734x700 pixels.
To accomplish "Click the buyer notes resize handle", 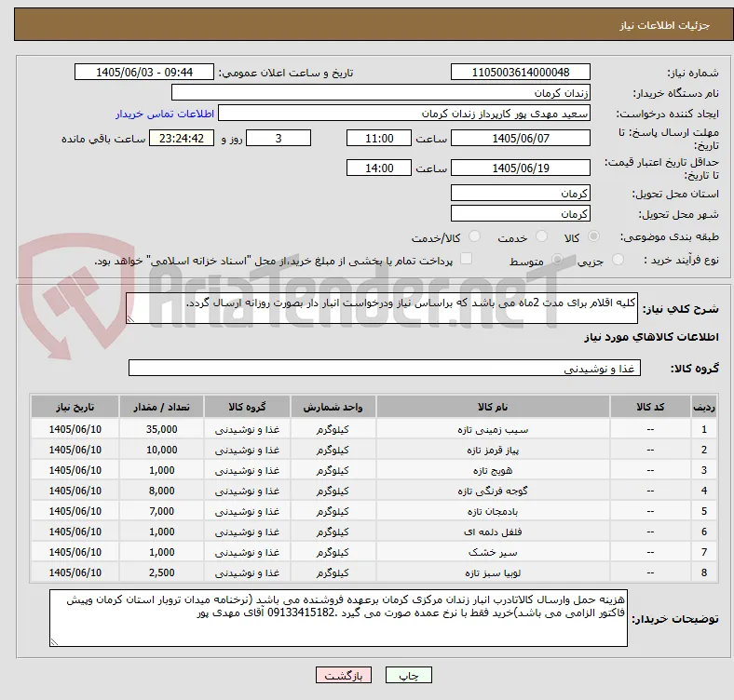I will point(54,642).
